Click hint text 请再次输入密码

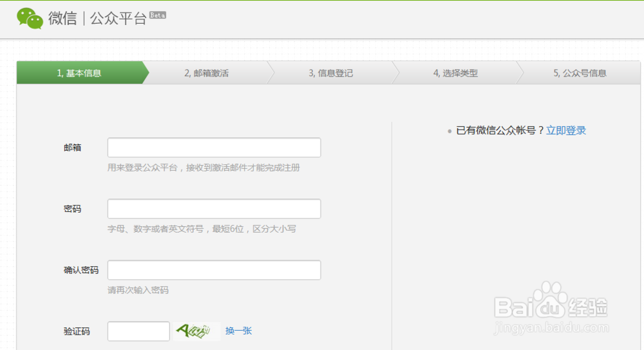138,290
